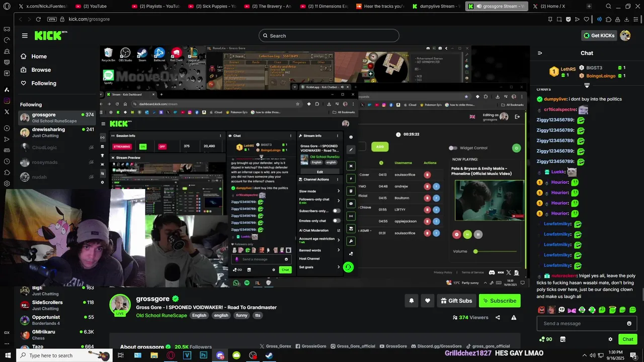Viewport: 644px width, 362px height.
Task: Open Gross_Gorex X profile link
Action: click(x=275, y=346)
